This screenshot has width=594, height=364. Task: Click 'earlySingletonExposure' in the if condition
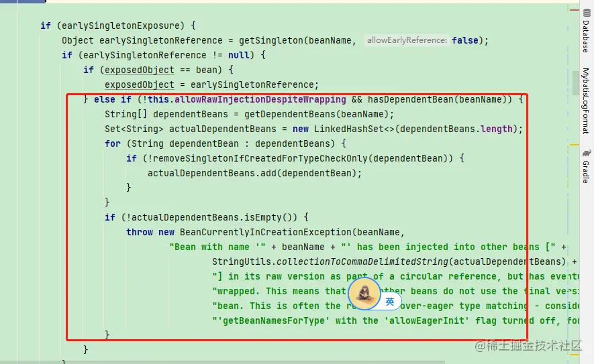[121, 25]
